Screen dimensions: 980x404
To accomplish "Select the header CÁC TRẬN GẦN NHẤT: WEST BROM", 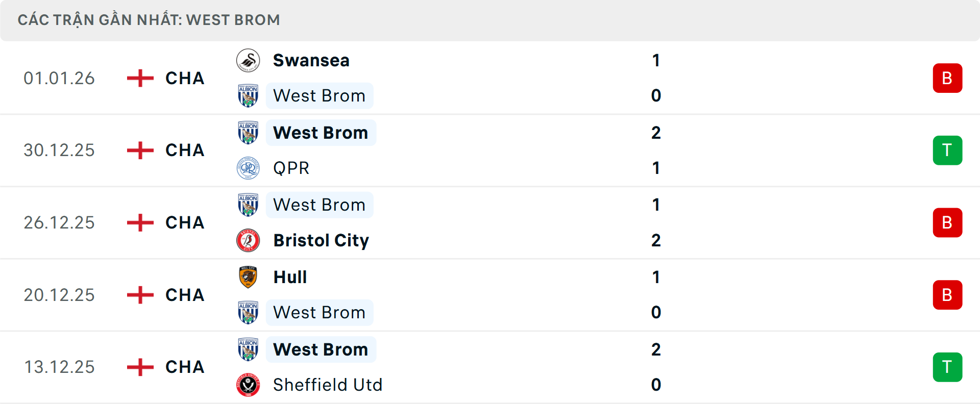I will click(149, 20).
